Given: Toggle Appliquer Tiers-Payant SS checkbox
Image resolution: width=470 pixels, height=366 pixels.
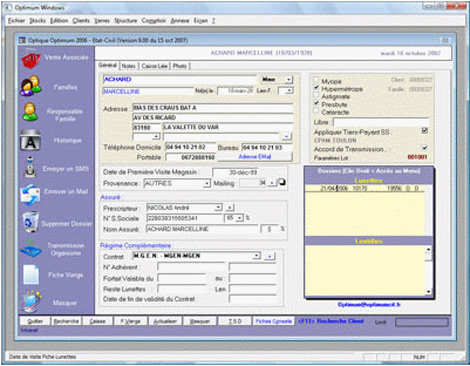Looking at the screenshot, I should [425, 130].
